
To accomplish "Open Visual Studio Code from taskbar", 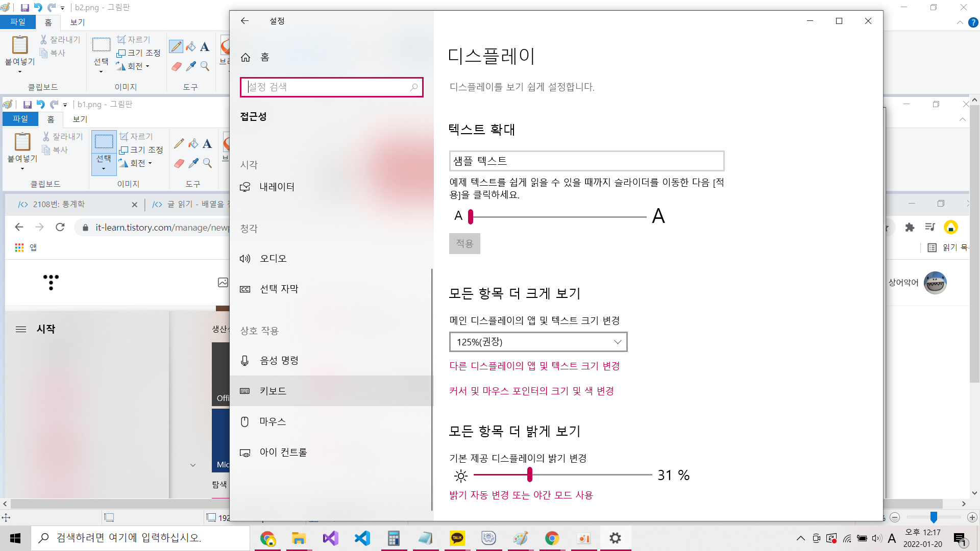I will (x=362, y=538).
